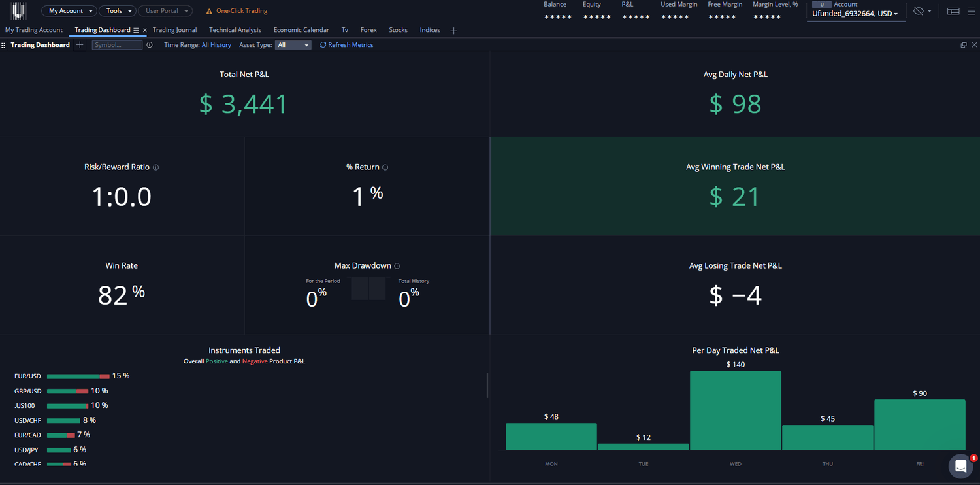The height and width of the screenshot is (485, 980).
Task: Open the Economic Calendar tab
Action: [301, 30]
